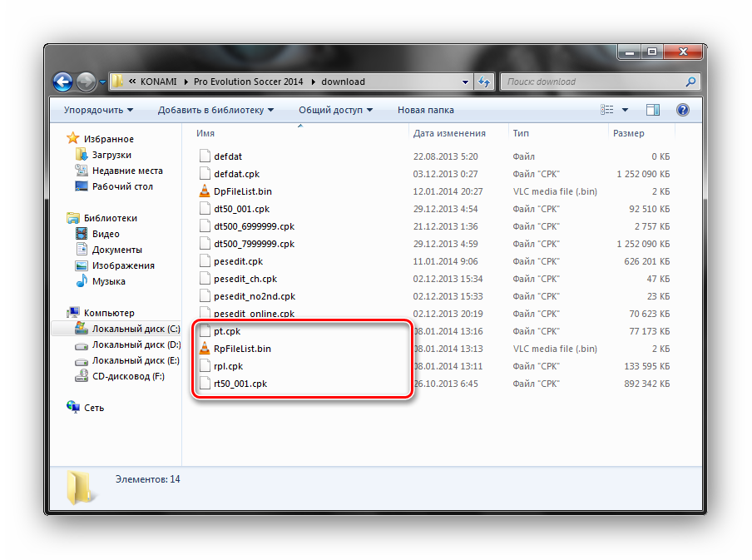Select Локальный диск (D:) in sidebar
Image resolution: width=752 pixels, height=560 pixels.
136,344
